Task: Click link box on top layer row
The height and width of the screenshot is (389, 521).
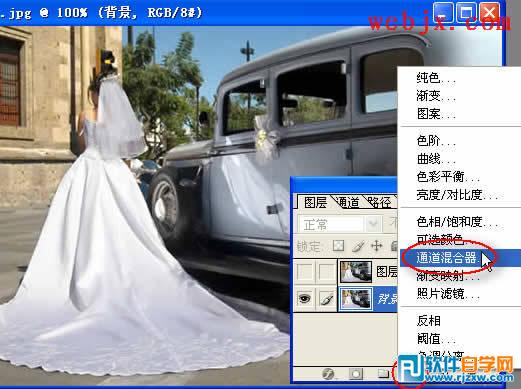Action: tap(326, 271)
